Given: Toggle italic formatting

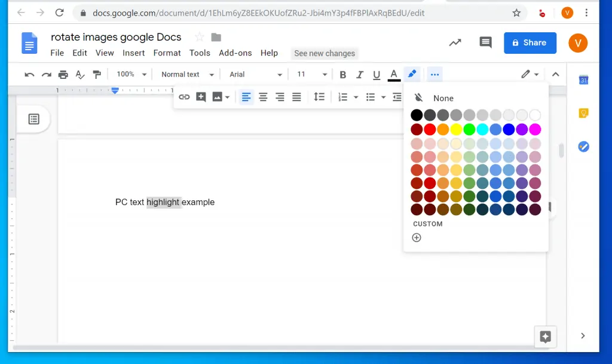Looking at the screenshot, I should click(x=359, y=75).
